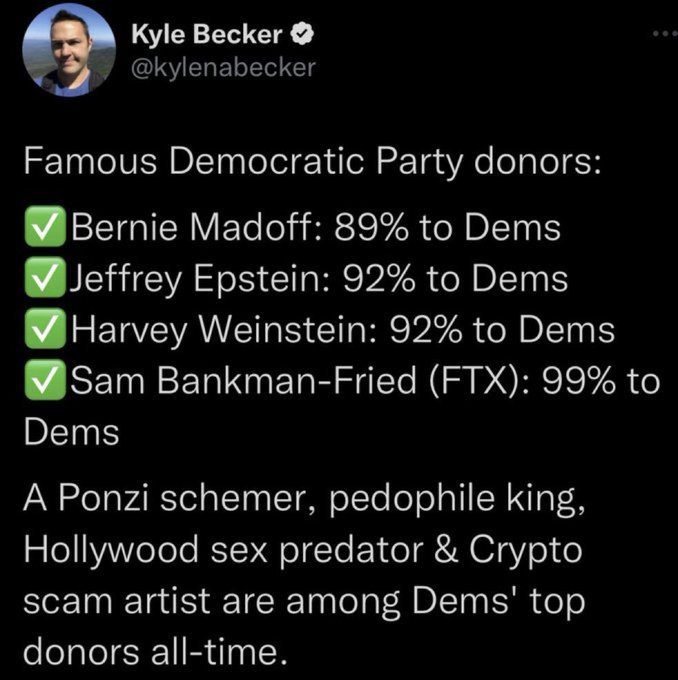Viewport: 678px width, 680px height.
Task: Click the green checkmark before Sam Bankman-Fried
Action: tap(45, 382)
